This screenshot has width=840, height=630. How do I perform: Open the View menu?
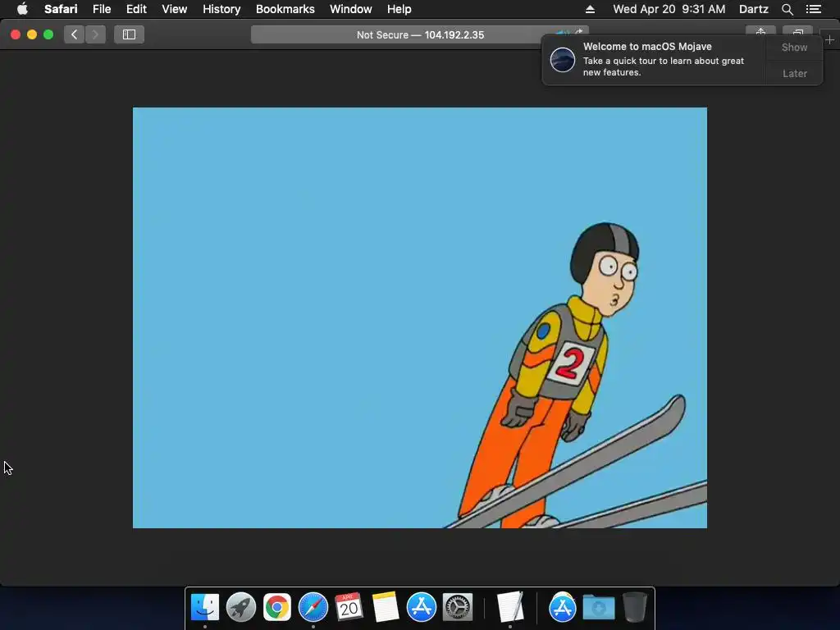coord(174,9)
